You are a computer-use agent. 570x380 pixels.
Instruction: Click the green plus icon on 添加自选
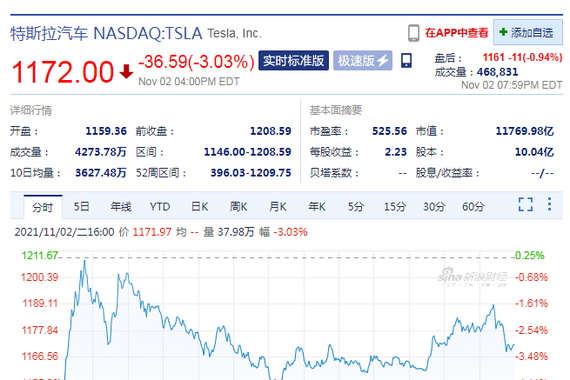point(503,32)
